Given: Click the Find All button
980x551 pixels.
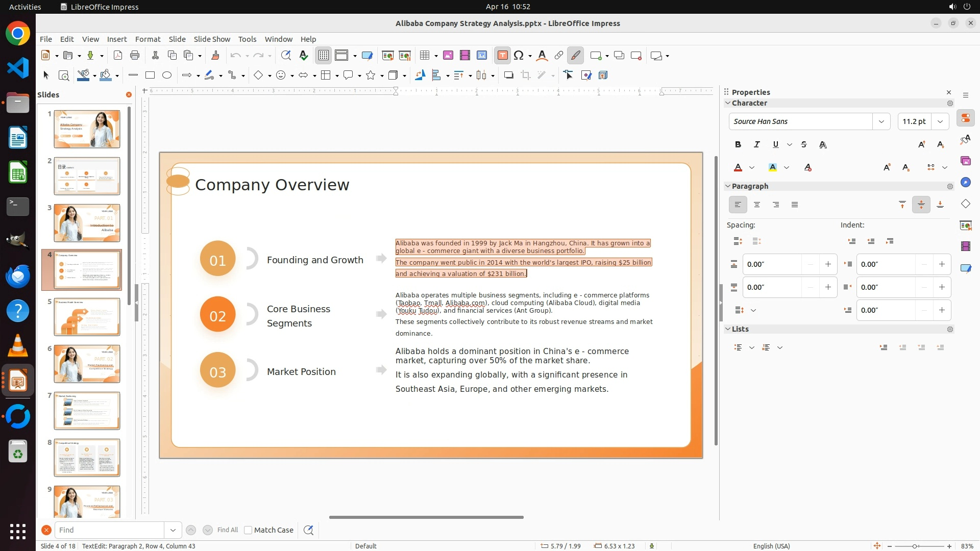Looking at the screenshot, I should (x=227, y=530).
